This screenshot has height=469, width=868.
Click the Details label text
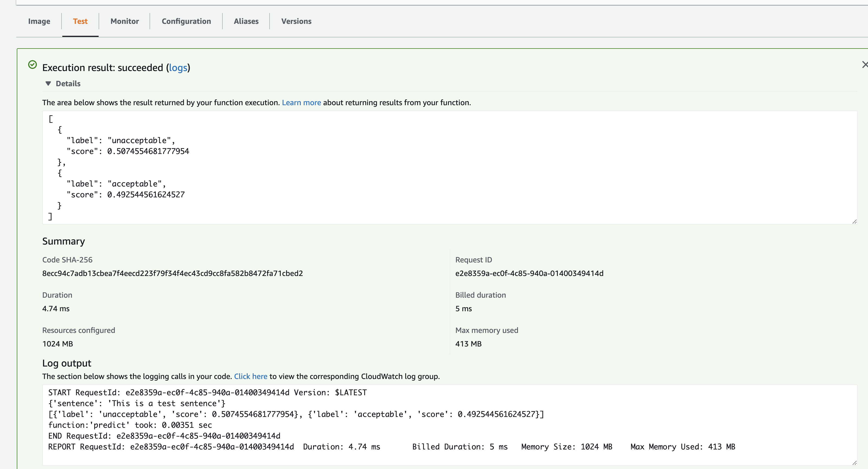[x=68, y=83]
